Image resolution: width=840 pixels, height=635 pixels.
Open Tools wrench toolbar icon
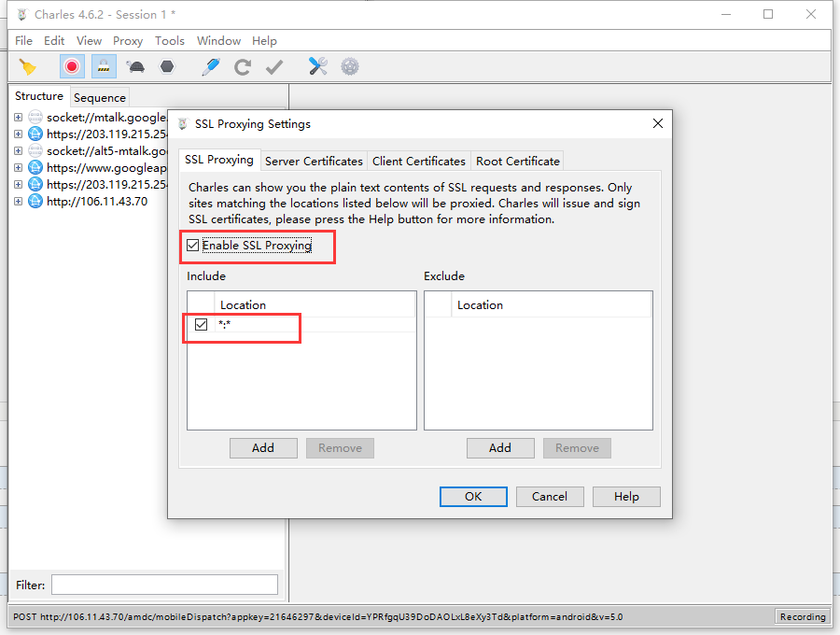pos(317,66)
